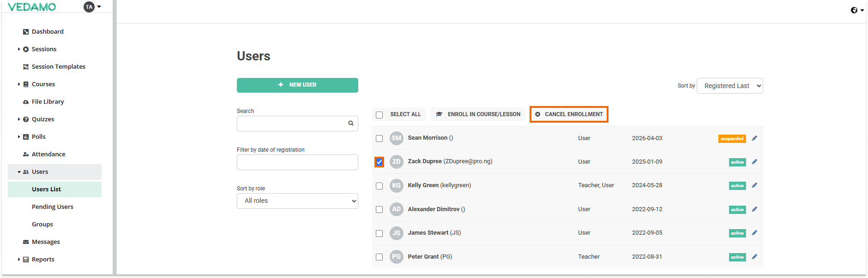Select Users List submenu item
Image resolution: width=868 pixels, height=278 pixels.
pyautogui.click(x=54, y=189)
